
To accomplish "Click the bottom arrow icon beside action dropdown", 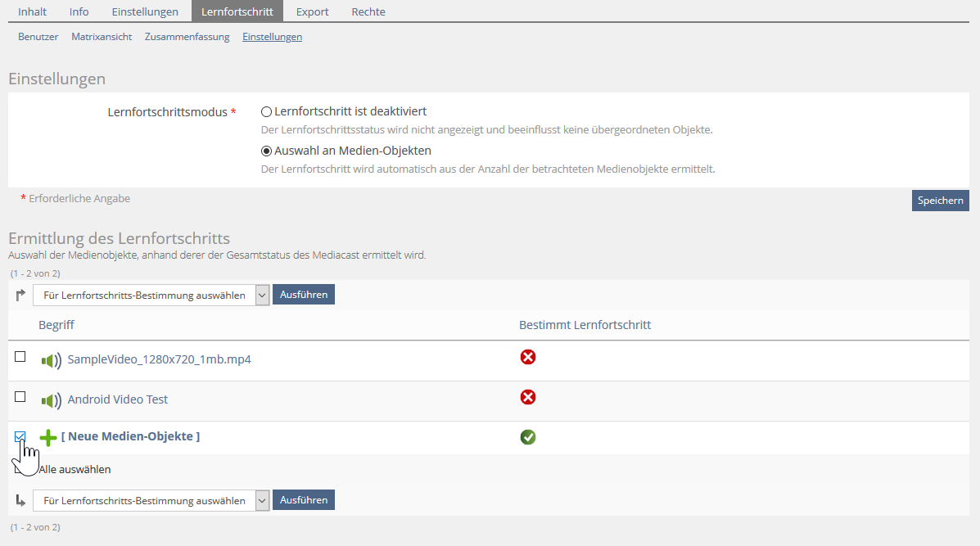I will point(20,500).
